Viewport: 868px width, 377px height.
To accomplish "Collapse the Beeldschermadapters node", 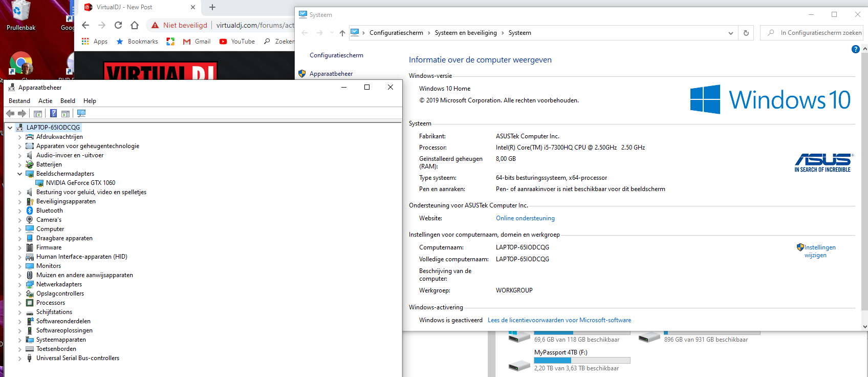I will coord(19,174).
